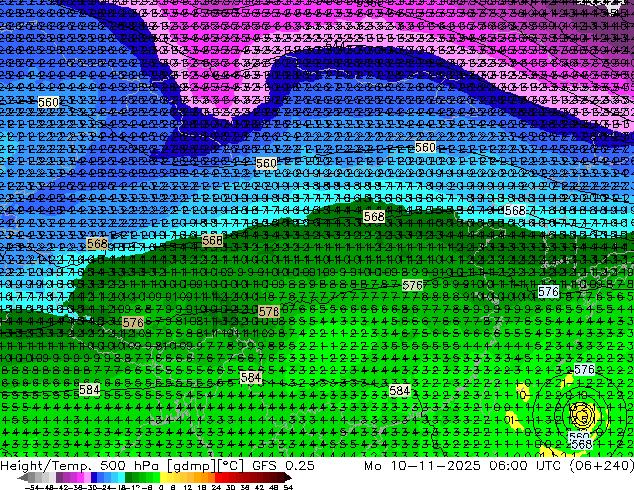Click the gray left arrow of legend
Screen dimensions: 634x490
tap(23, 478)
